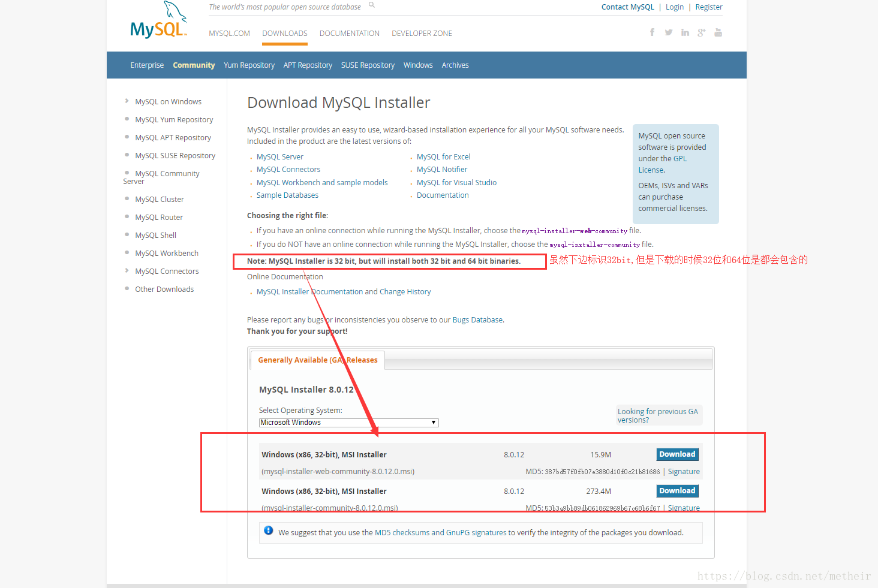This screenshot has width=878, height=588.
Task: Open the DOCUMENTATION top tab
Action: 350,34
